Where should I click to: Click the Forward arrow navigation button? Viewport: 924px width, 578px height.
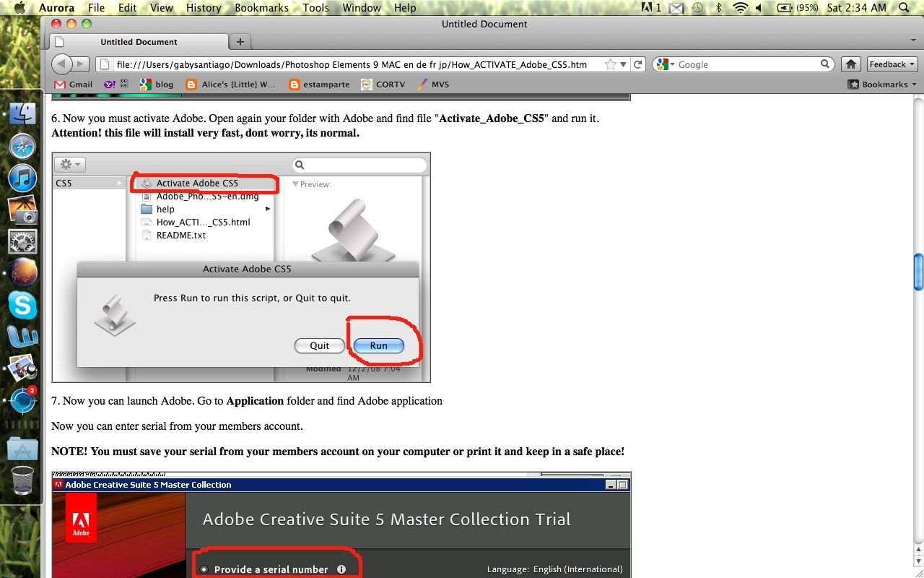pos(82,64)
